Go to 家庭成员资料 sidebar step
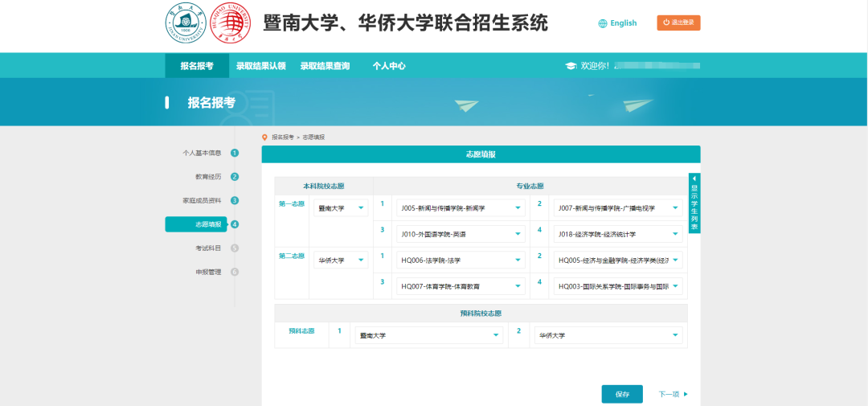This screenshot has width=868, height=406. (202, 200)
